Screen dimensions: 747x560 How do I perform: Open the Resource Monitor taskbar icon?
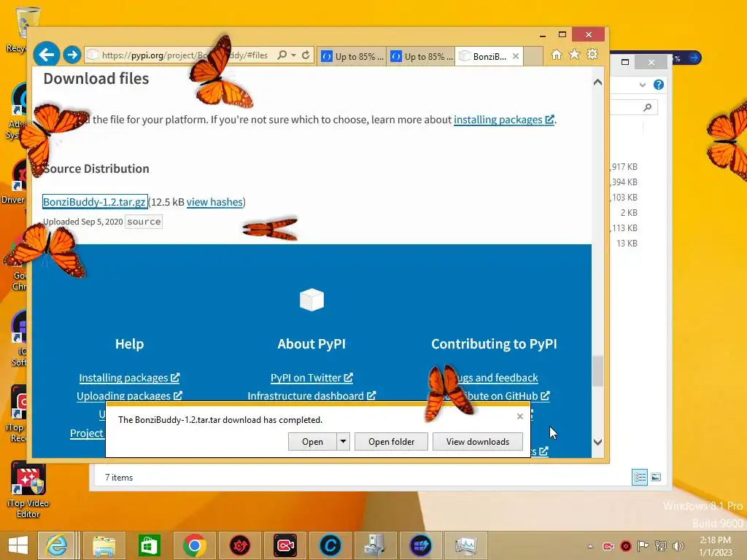point(466,545)
